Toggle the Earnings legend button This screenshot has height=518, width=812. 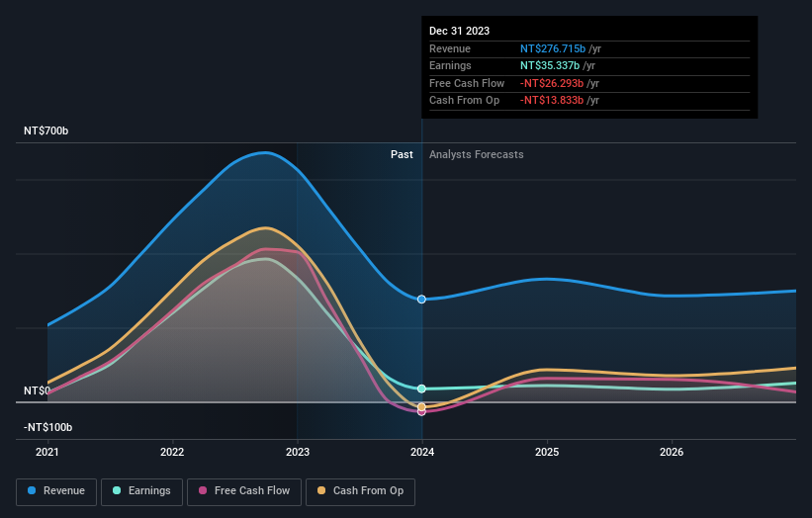[141, 491]
